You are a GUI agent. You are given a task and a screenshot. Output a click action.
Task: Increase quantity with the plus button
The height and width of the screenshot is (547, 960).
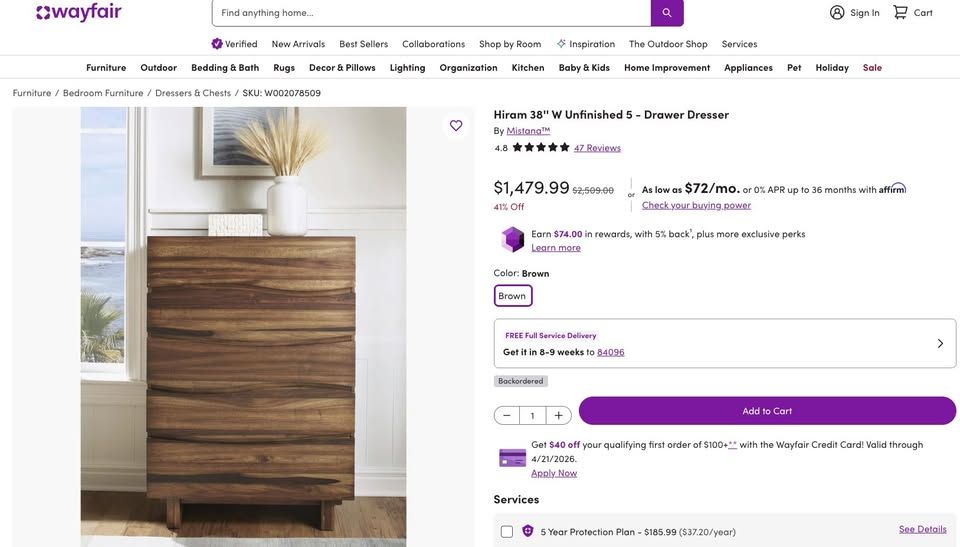click(559, 415)
